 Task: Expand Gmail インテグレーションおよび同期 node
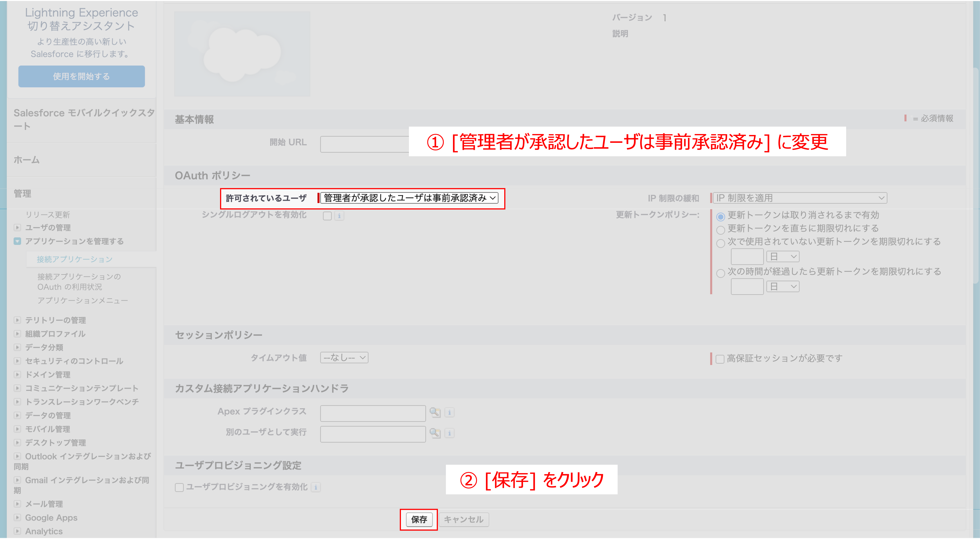18,480
